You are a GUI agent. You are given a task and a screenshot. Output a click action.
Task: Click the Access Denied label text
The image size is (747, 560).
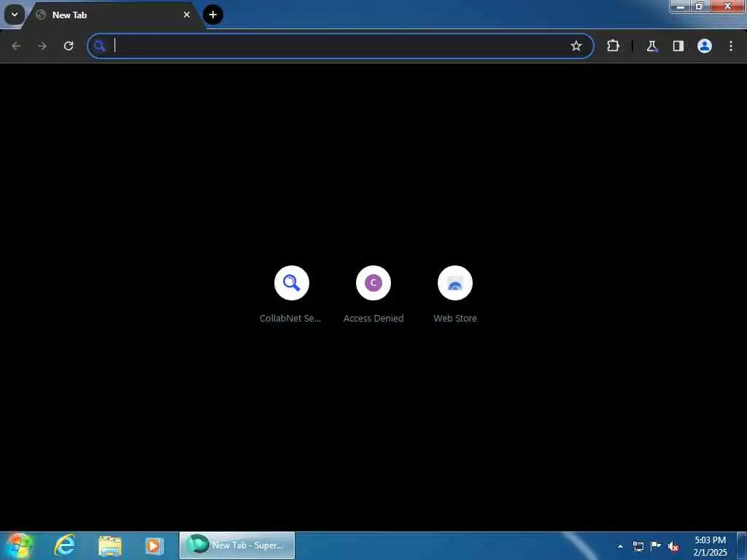click(373, 318)
